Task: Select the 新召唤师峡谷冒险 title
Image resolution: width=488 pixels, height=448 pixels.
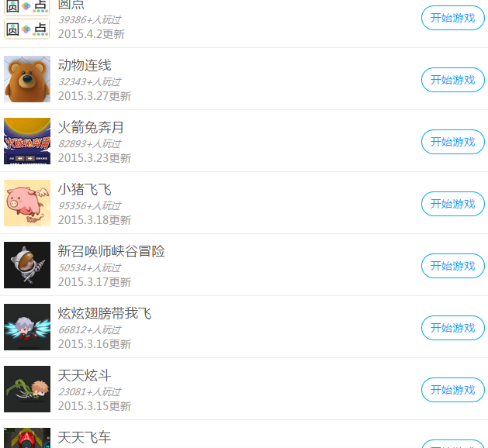Action: pyautogui.click(x=112, y=251)
